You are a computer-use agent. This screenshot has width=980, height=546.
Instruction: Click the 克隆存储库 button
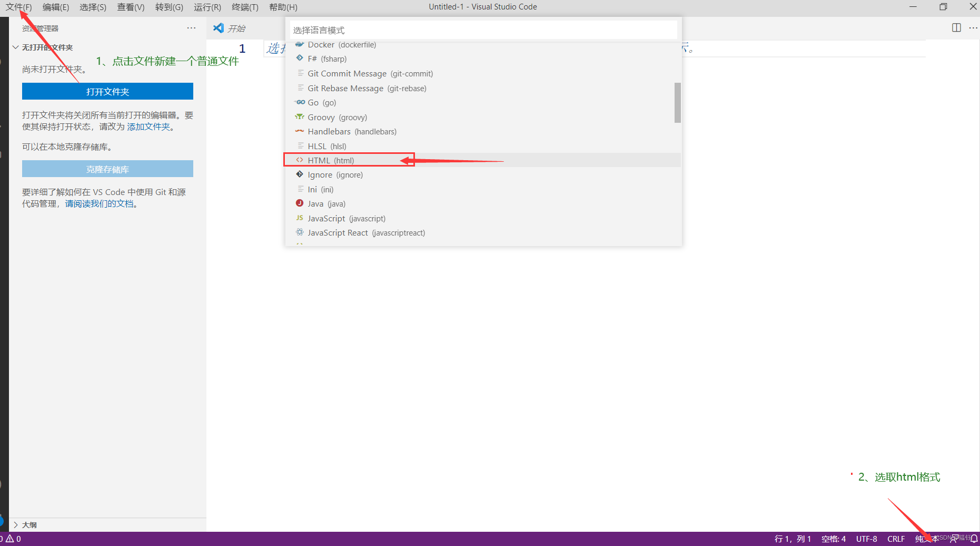[107, 169]
